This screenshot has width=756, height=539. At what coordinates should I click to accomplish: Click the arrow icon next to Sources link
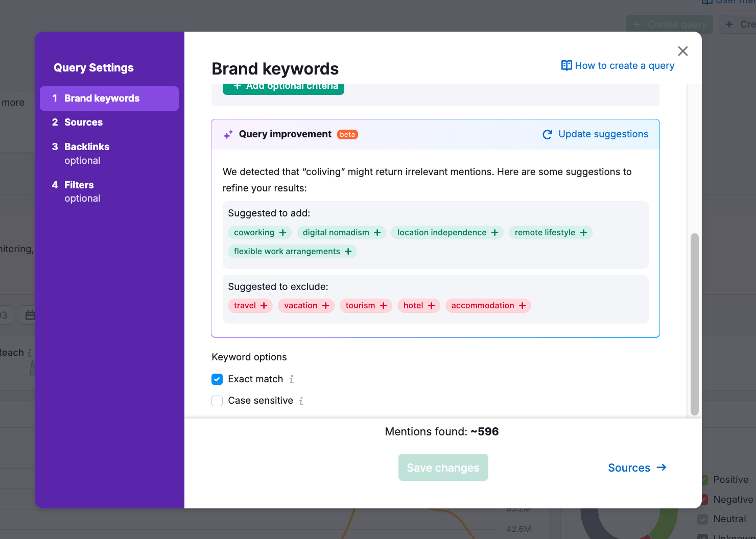point(661,467)
